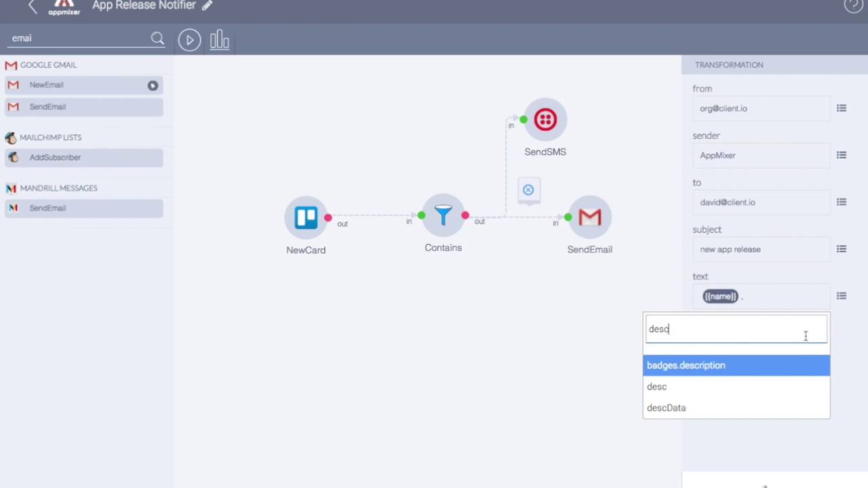Click the Gmail SendEmail node on canvas
Screen dimensions: 868x488
click(x=590, y=218)
